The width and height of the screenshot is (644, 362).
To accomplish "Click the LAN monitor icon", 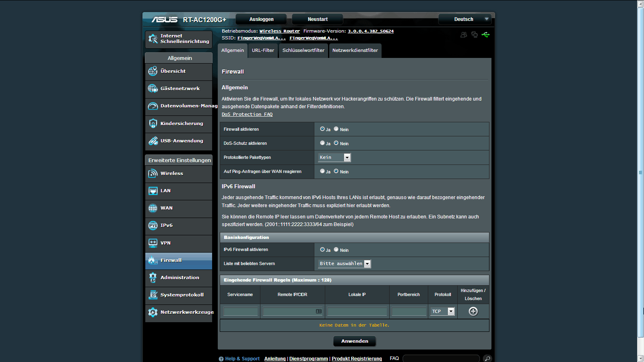I will pos(153,191).
